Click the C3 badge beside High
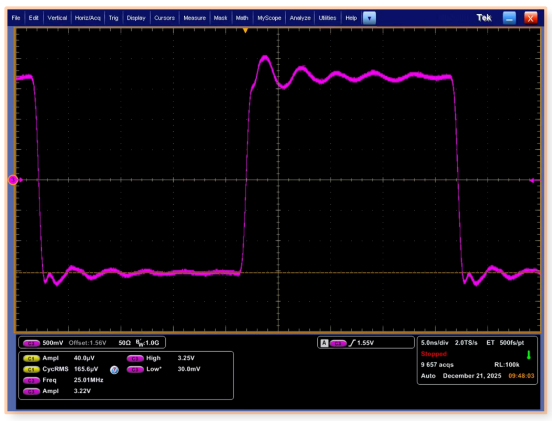Screen dimensions: 552x421 [x=135, y=358]
